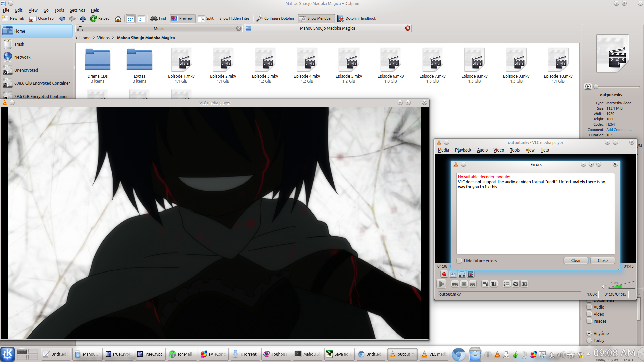Click frame-by-frame button in VLC
This screenshot has width=644, height=362.
[471, 274]
